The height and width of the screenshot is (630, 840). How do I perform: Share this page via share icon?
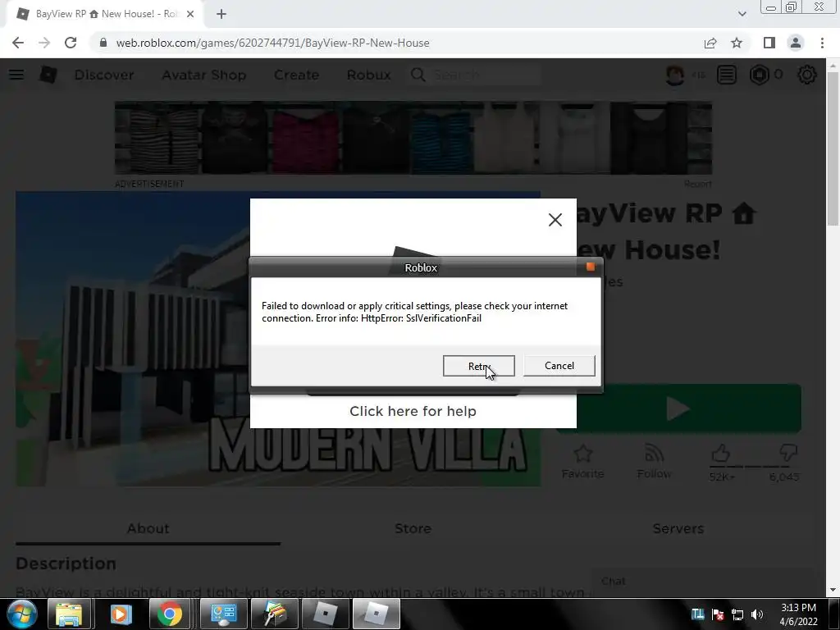click(710, 43)
